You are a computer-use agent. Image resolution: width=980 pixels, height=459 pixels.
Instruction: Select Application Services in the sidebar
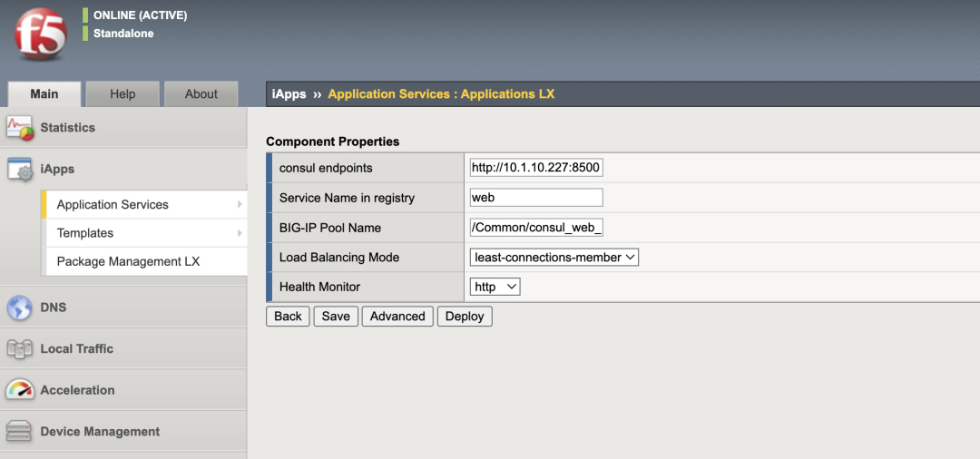(x=113, y=205)
